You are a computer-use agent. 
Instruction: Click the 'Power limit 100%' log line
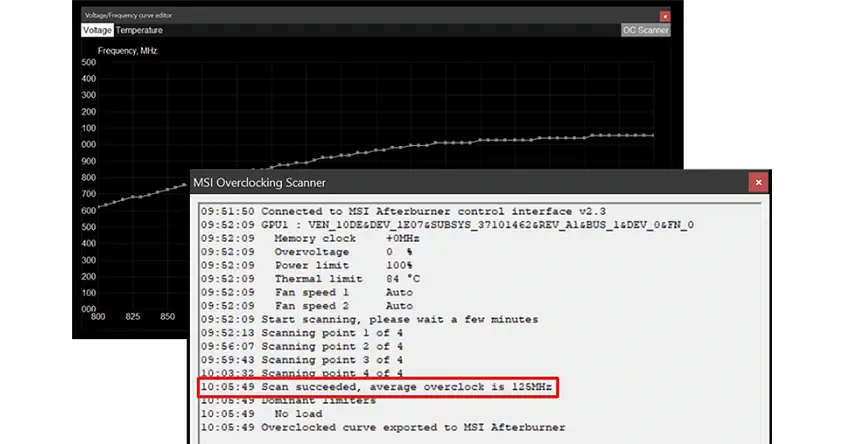[x=307, y=265]
